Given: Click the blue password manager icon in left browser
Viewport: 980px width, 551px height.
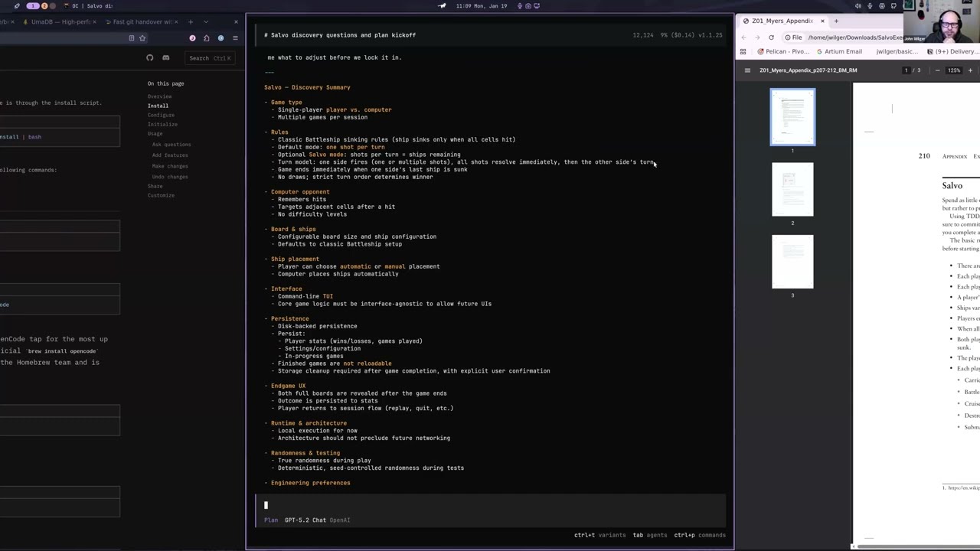Looking at the screenshot, I should pos(220,38).
